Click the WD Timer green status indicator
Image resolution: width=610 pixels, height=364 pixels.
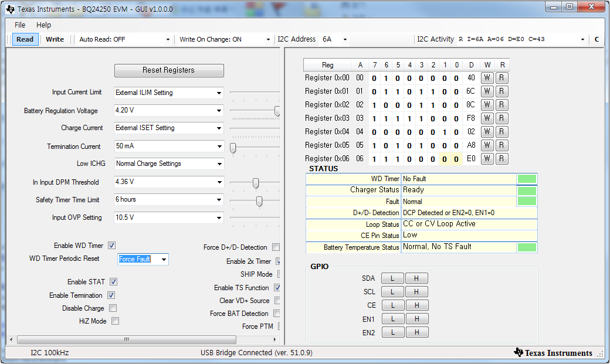527,179
